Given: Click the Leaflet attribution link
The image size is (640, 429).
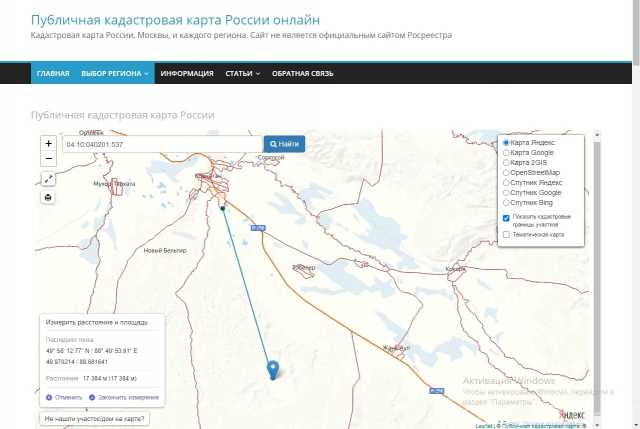Looking at the screenshot, I should coord(484,426).
